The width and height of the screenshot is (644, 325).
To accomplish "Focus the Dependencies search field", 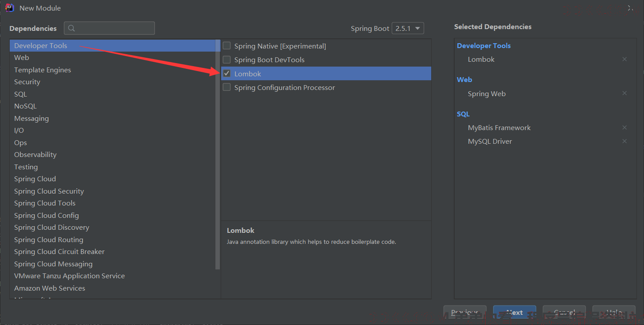I will [x=109, y=28].
